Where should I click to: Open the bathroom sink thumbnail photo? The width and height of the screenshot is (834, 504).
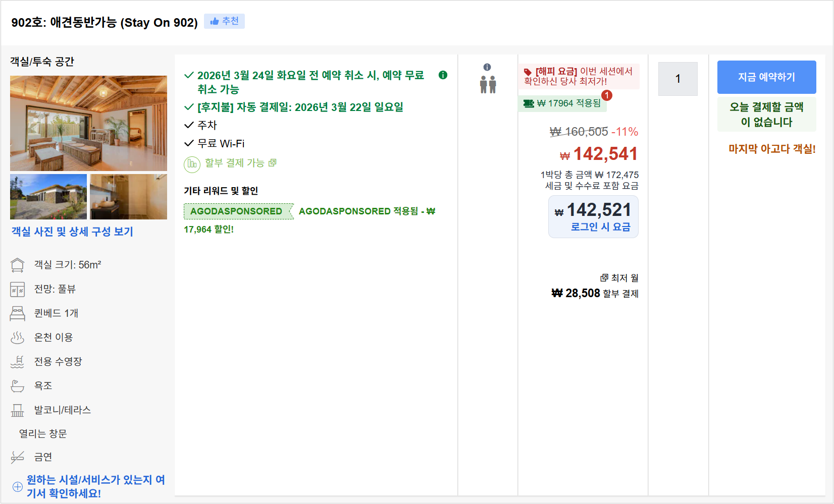(128, 197)
